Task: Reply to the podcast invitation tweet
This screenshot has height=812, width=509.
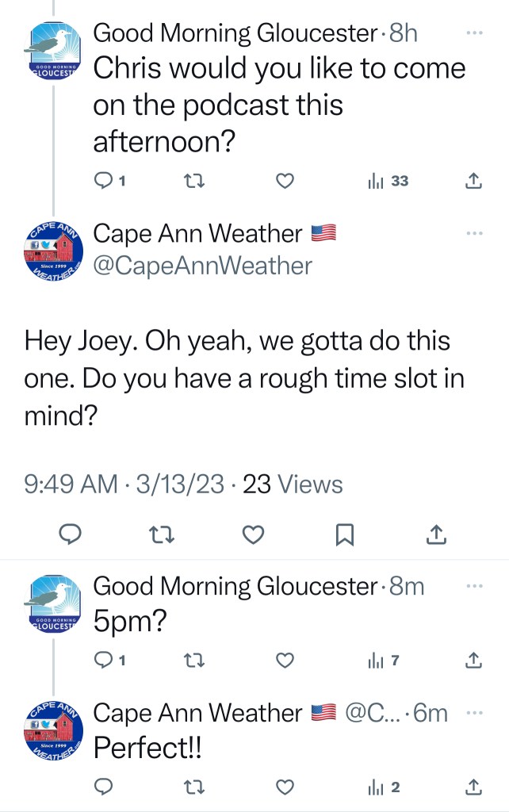Action: (x=105, y=182)
